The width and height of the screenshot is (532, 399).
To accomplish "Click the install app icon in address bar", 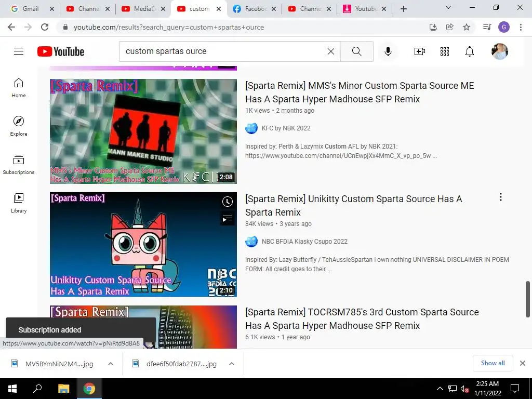I will coord(433,27).
